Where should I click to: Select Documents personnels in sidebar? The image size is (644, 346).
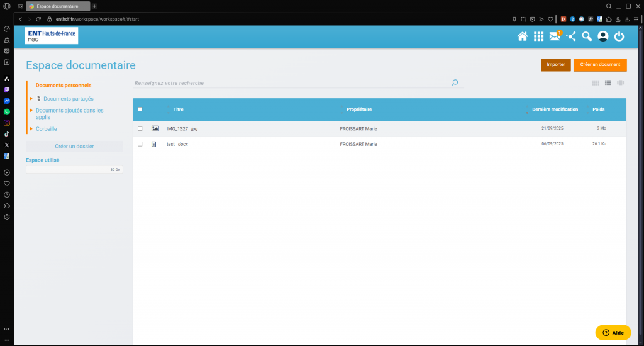64,86
